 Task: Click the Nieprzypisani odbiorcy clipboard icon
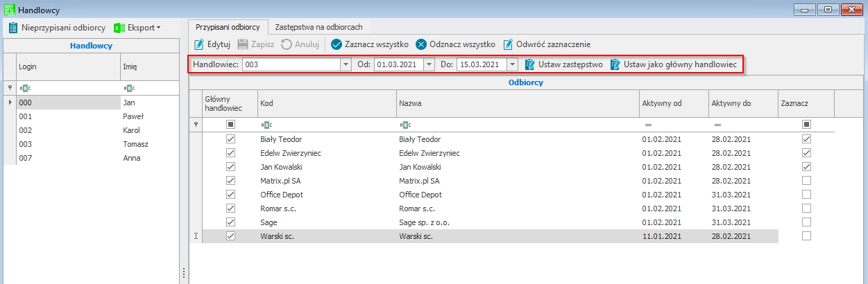(13, 28)
